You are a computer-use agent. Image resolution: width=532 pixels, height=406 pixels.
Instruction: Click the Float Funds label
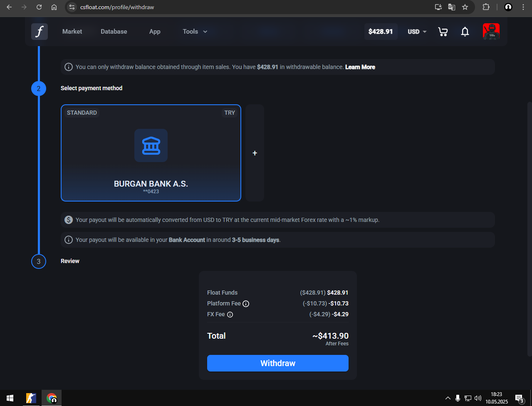pos(222,293)
